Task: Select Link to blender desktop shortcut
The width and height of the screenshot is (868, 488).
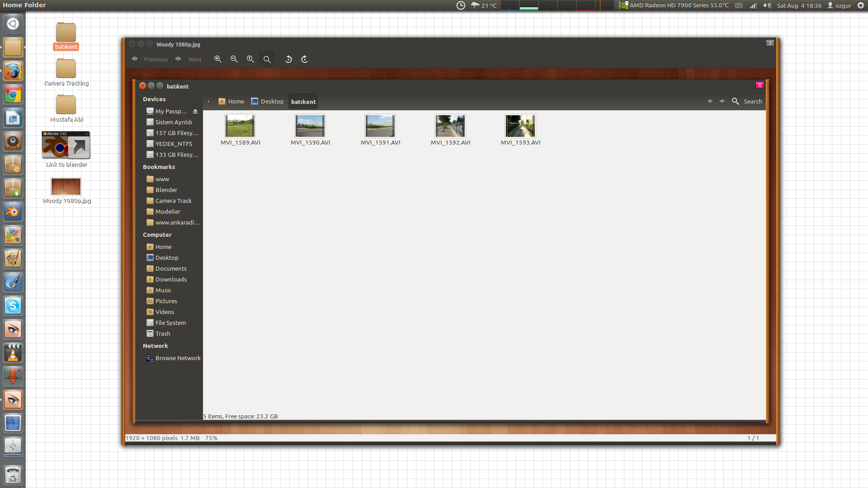Action: (x=66, y=150)
